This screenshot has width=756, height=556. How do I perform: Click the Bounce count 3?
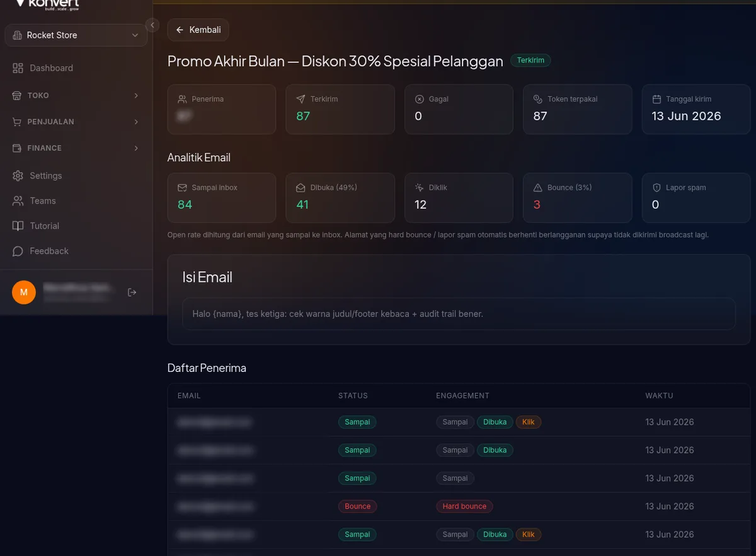[537, 205]
